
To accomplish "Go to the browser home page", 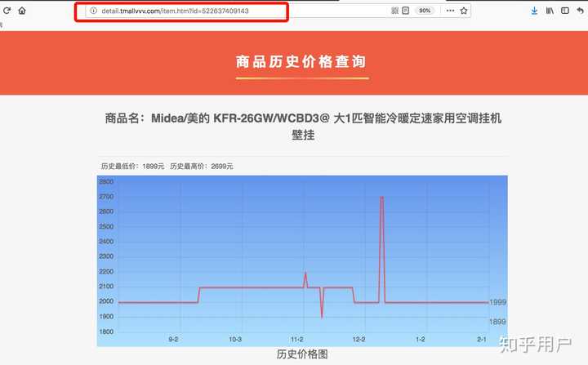I will (22, 11).
